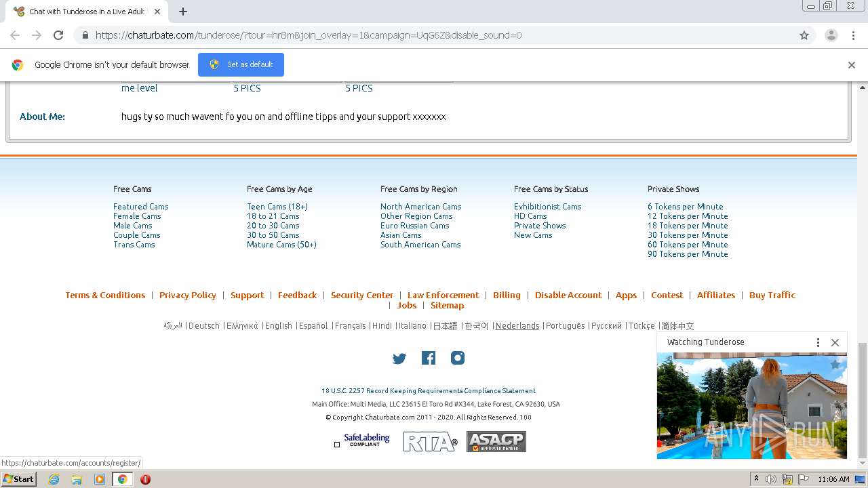Open the mini player options menu
Screen dimensions: 868x488
[818, 342]
